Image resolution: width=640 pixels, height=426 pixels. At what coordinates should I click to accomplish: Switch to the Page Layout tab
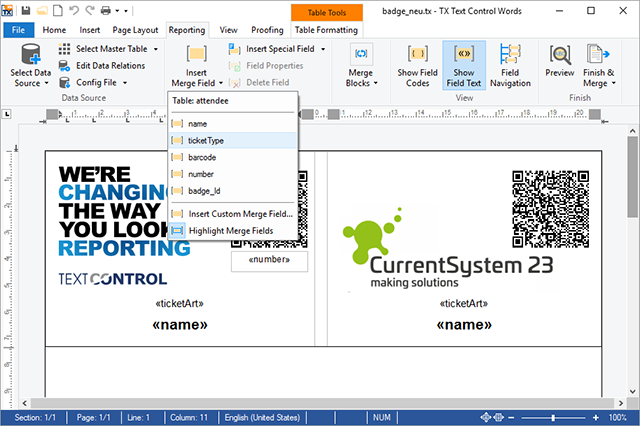135,30
